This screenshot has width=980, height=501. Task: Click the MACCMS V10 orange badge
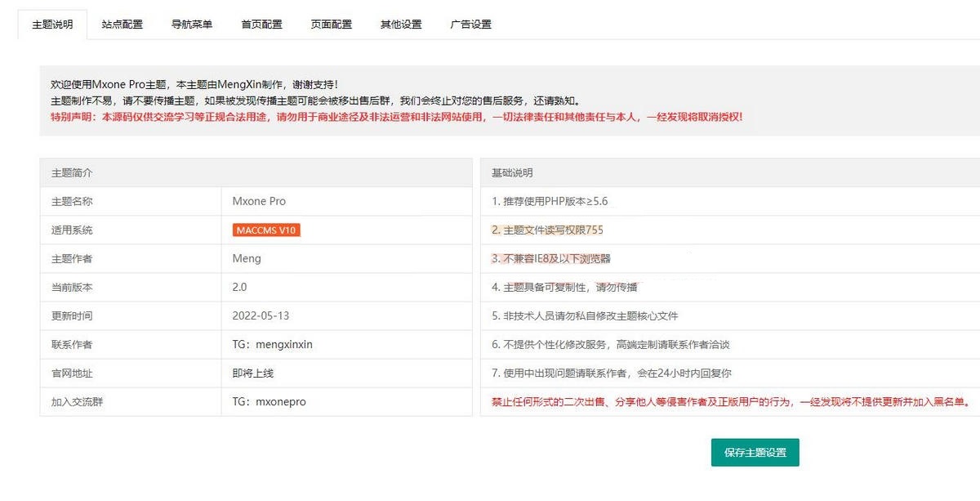tap(266, 230)
